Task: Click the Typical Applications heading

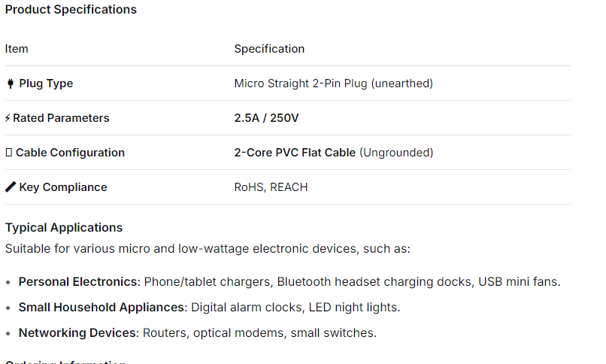Action: click(x=64, y=227)
